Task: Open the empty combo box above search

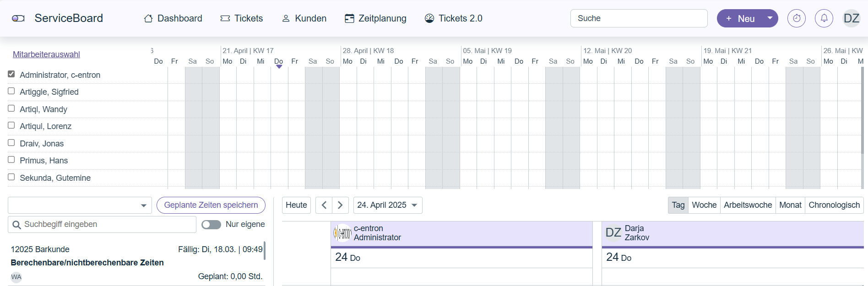Action: [x=80, y=205]
